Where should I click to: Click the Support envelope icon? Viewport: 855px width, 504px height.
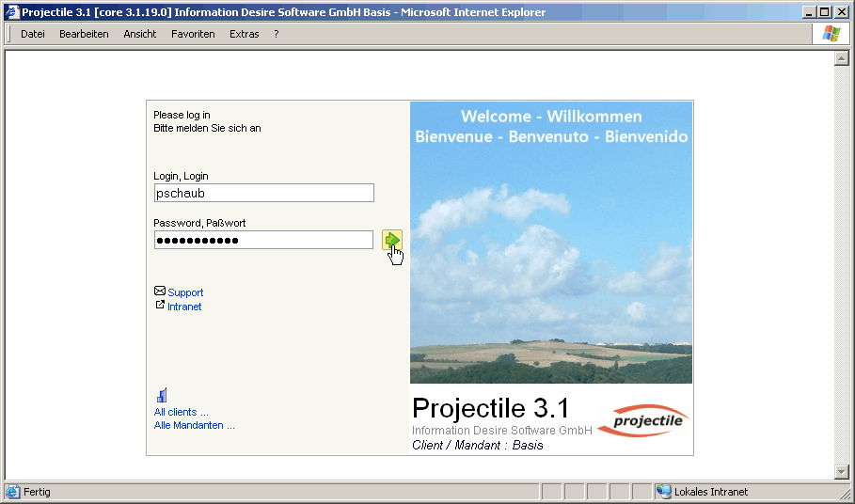(x=160, y=291)
